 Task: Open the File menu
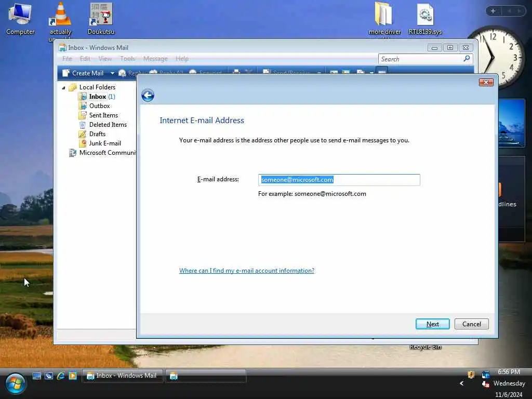(67, 59)
